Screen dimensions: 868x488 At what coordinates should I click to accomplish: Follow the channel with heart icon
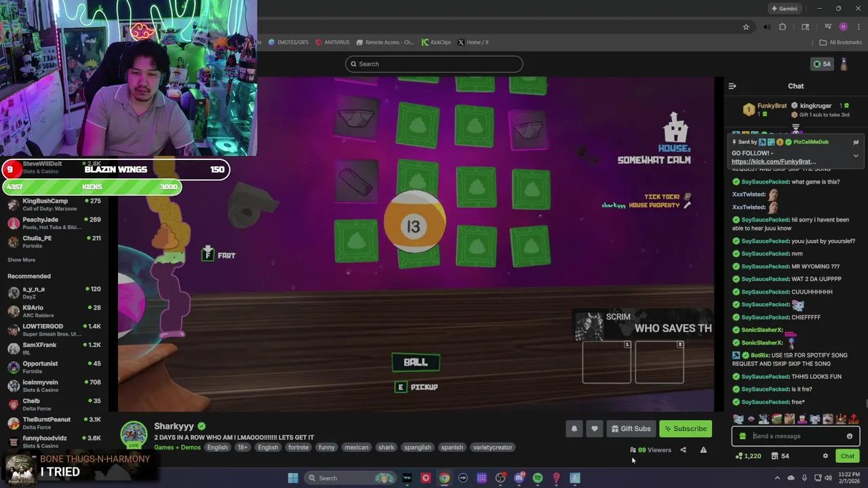(594, 428)
